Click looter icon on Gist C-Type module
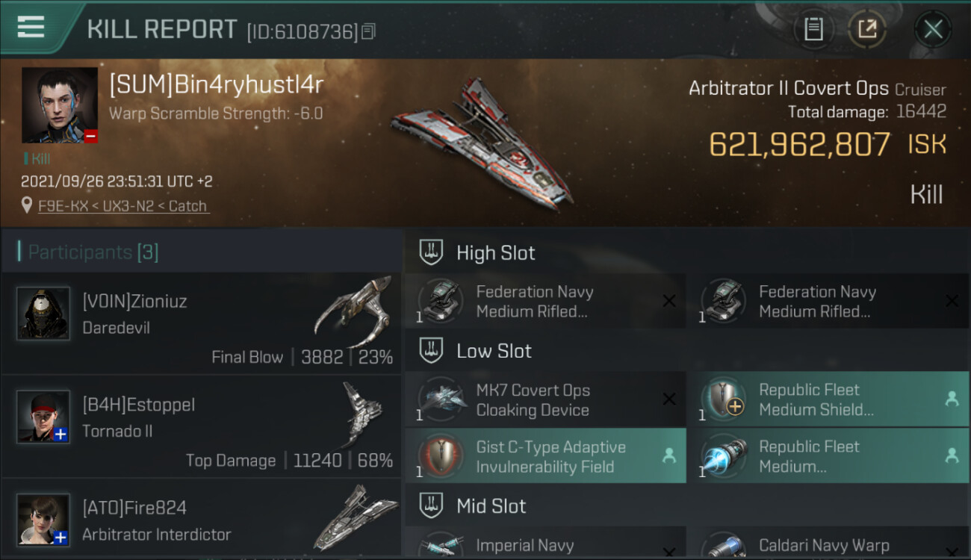The width and height of the screenshot is (971, 560). 668,456
